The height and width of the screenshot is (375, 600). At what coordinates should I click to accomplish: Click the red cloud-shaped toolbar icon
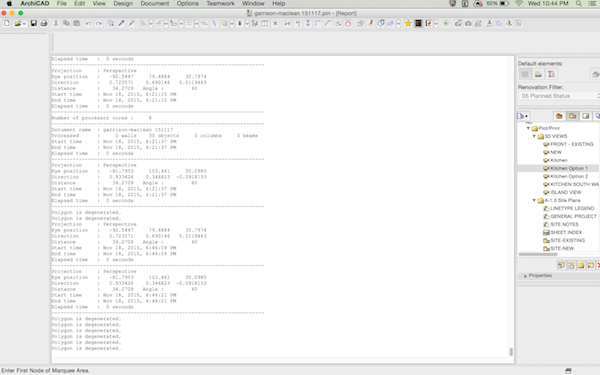(x=348, y=23)
